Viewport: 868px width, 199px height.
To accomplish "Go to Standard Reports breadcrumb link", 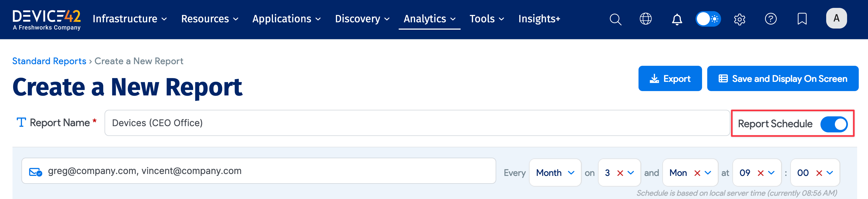I will coord(49,61).
